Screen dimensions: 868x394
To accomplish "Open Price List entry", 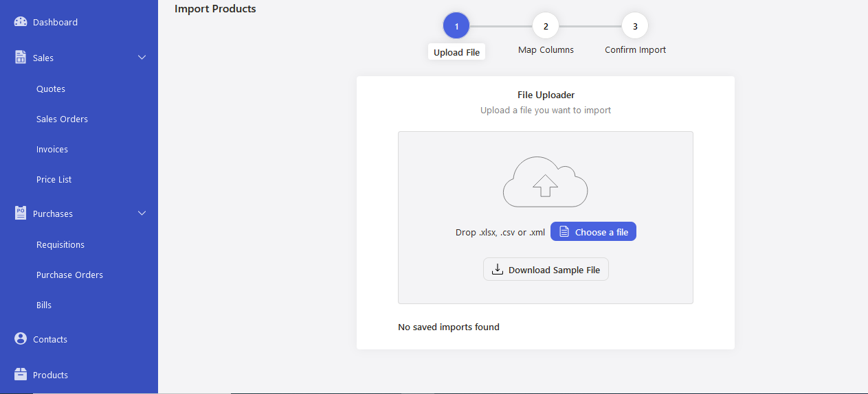I will tap(54, 179).
